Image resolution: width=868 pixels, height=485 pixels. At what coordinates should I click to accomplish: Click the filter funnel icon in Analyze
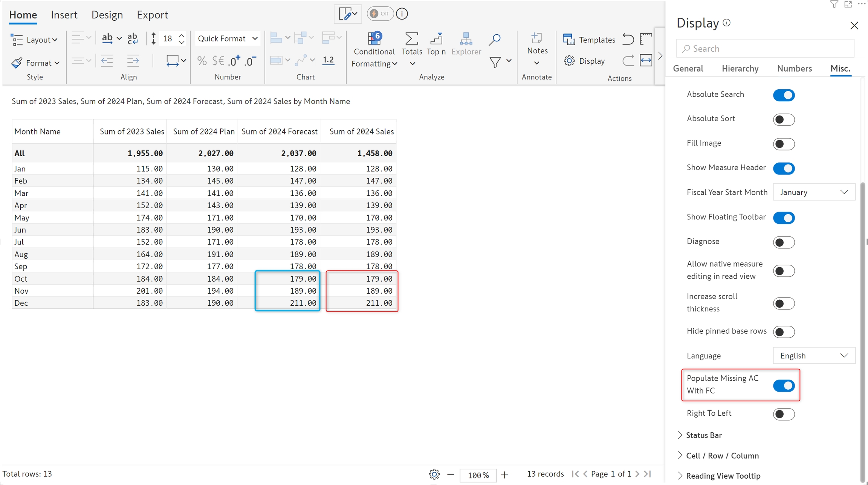[x=495, y=62]
